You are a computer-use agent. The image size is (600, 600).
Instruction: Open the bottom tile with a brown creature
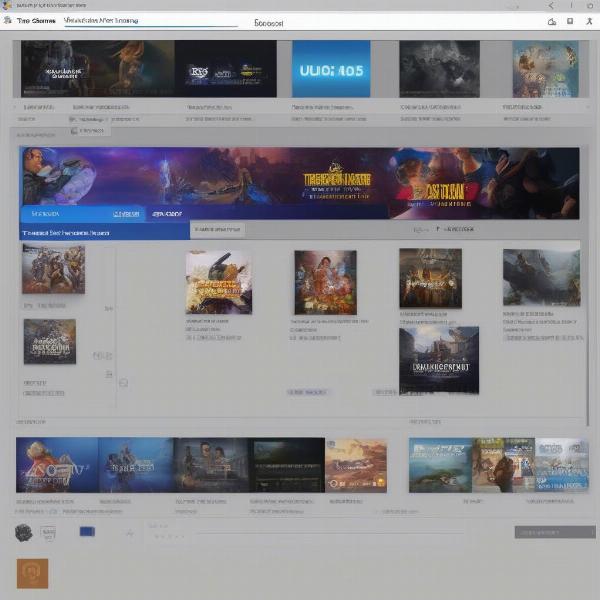point(503,465)
